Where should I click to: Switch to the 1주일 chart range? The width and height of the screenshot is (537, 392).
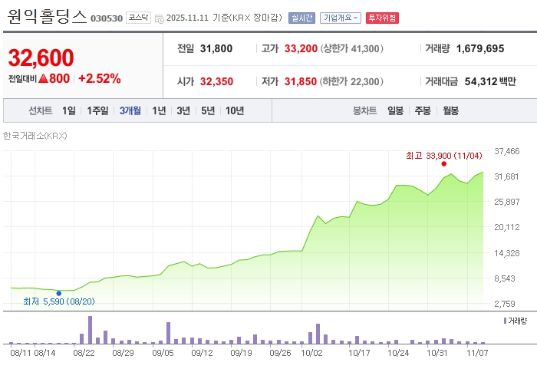pos(97,110)
